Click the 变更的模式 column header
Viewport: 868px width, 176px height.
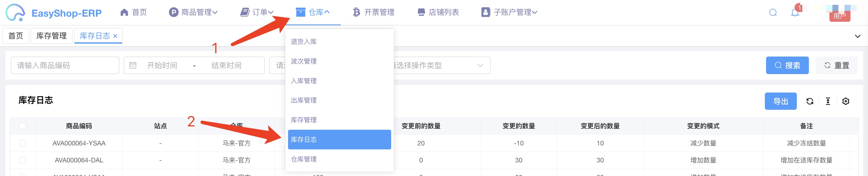click(703, 126)
